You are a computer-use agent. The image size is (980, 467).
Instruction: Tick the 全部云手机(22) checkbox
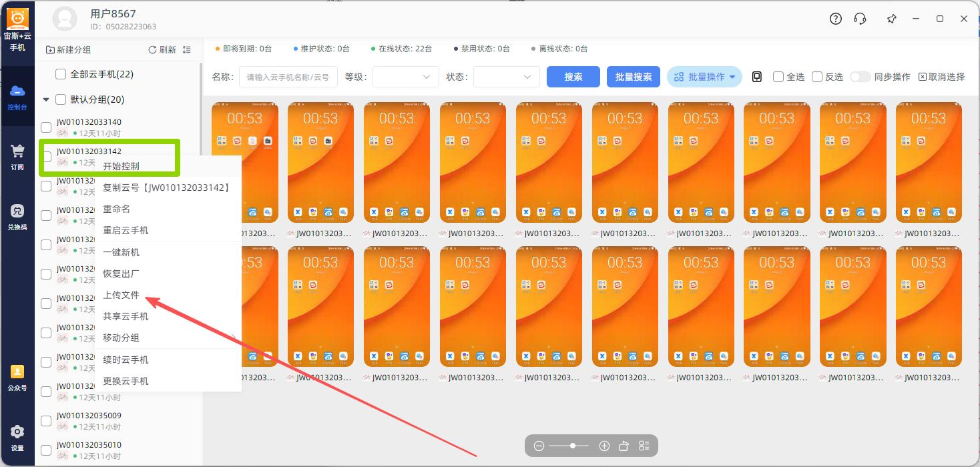60,74
